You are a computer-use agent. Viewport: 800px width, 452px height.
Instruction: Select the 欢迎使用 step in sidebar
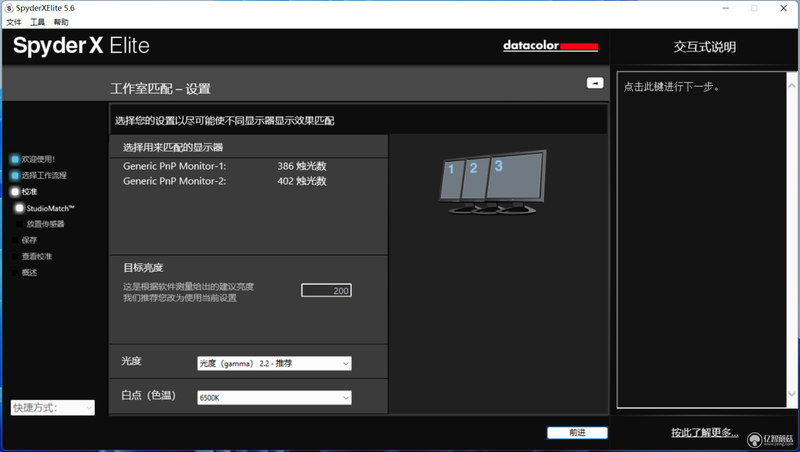(34, 159)
